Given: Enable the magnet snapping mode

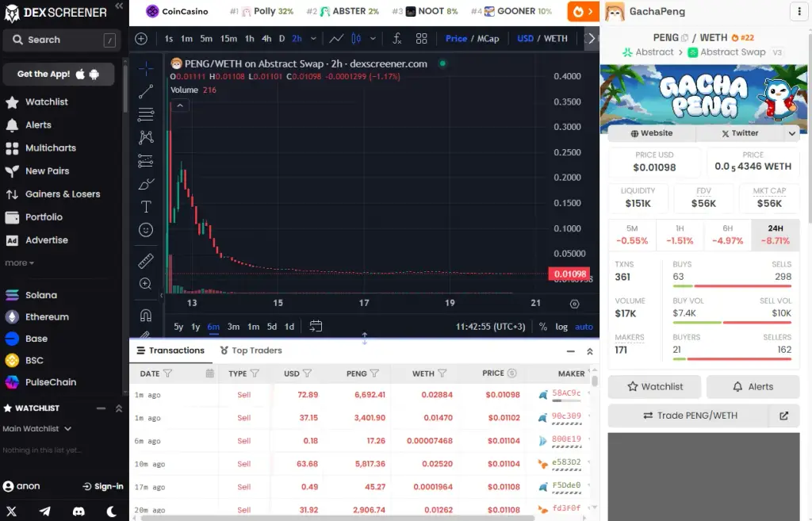Looking at the screenshot, I should (146, 314).
